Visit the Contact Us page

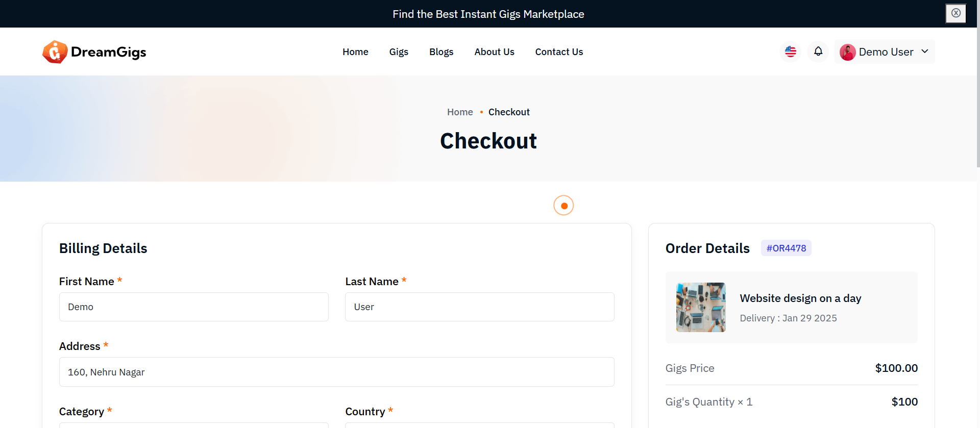[559, 52]
